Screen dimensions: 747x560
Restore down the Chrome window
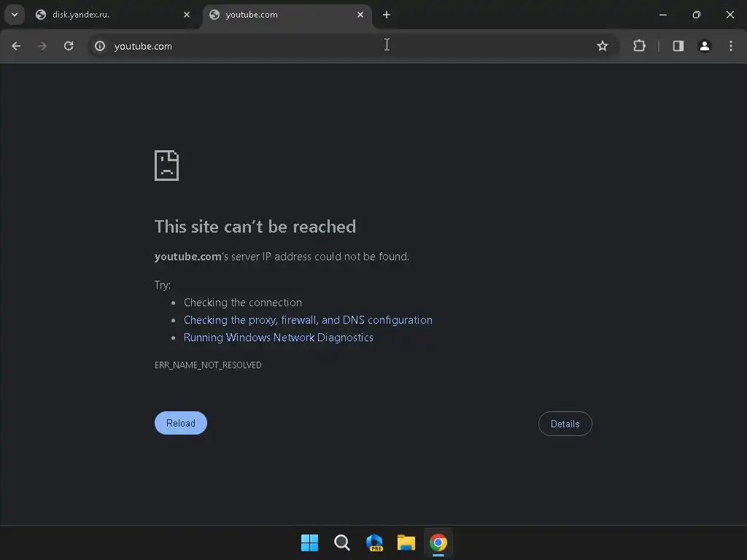pos(697,15)
